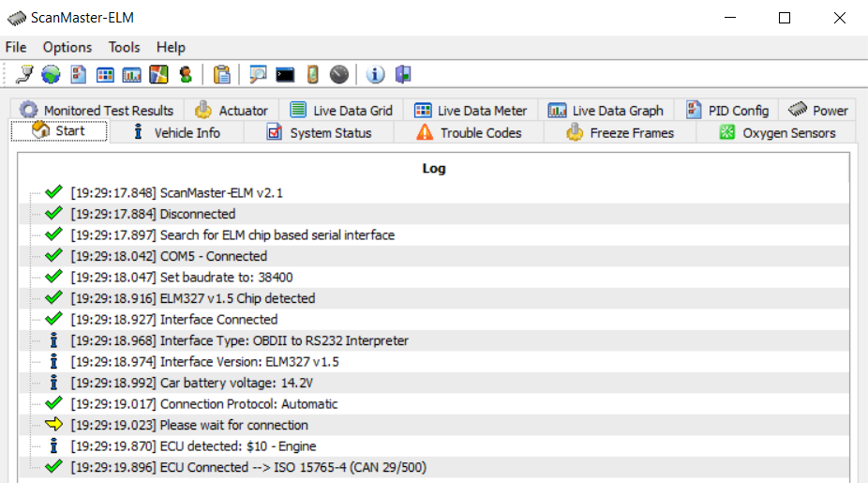868x483 pixels.
Task: Select the 'ELM327 v1.5 Chip detected' log entry
Action: pyautogui.click(x=237, y=298)
